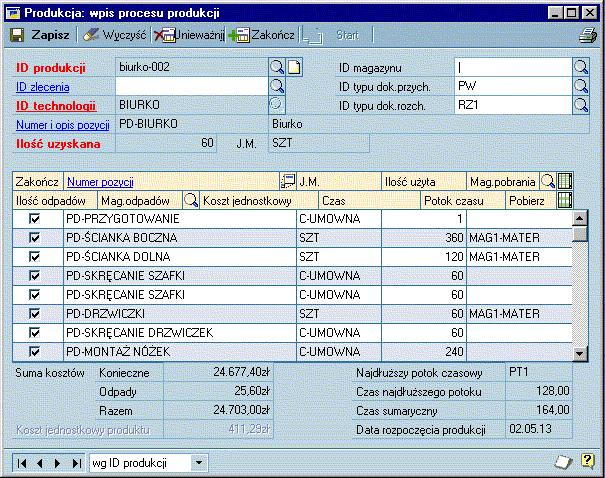Click magnifier beside Mag.pobrania header
605x478 pixels.
[547, 181]
